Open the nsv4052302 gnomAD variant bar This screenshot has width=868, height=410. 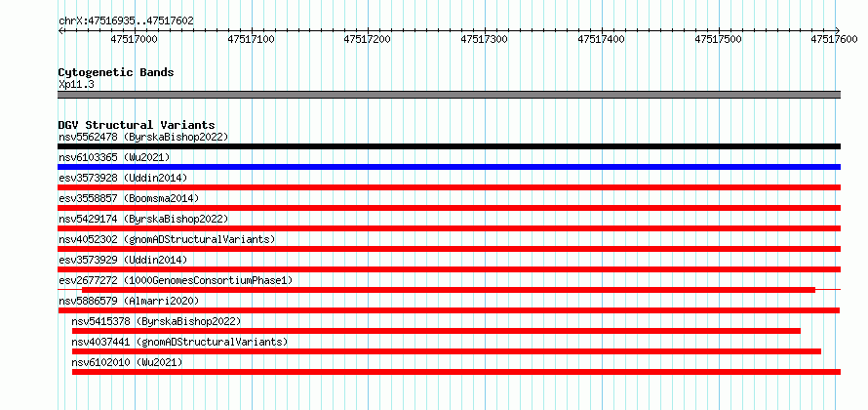449,249
